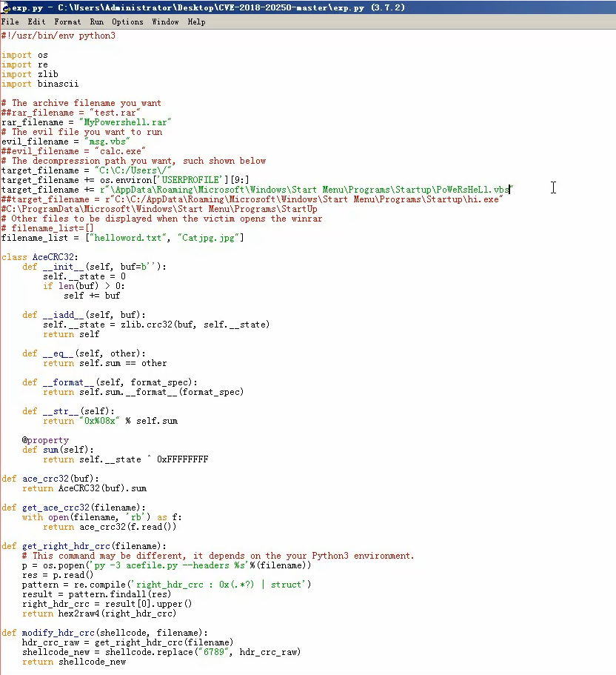
Task: Click the 'res = p.read()' line
Action: [58, 575]
